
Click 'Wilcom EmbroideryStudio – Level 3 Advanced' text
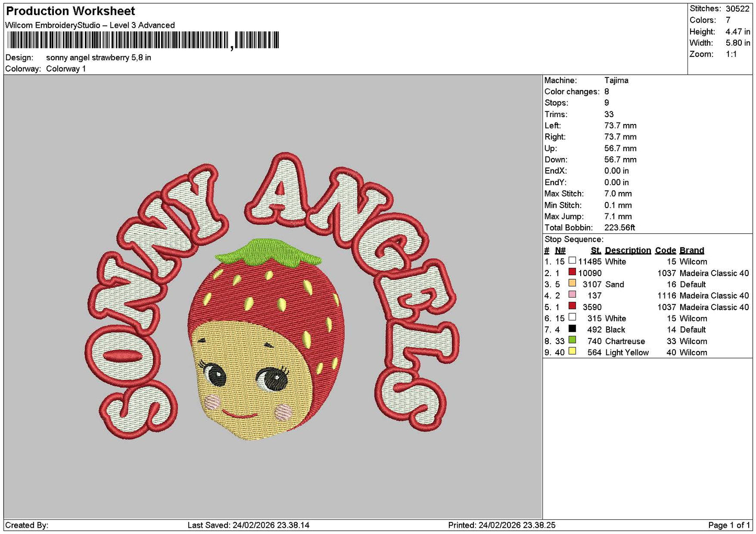[90, 25]
